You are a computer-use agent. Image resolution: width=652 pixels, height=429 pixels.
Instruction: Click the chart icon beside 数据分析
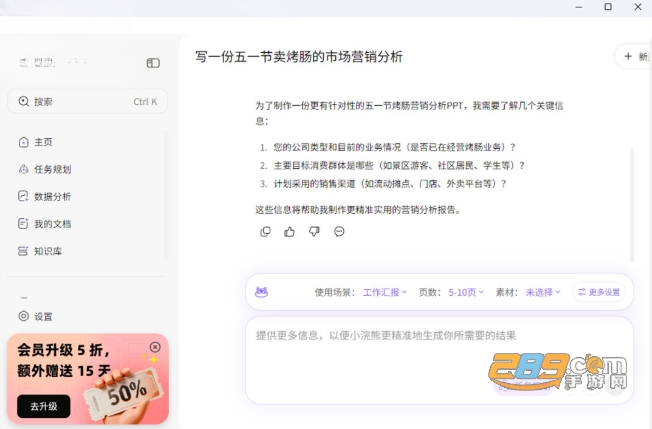tap(23, 196)
